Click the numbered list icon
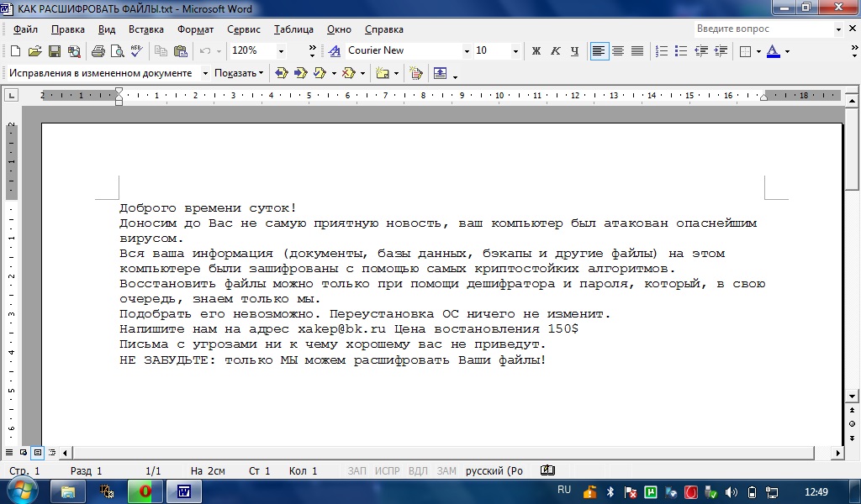861x504 pixels. pyautogui.click(x=662, y=51)
